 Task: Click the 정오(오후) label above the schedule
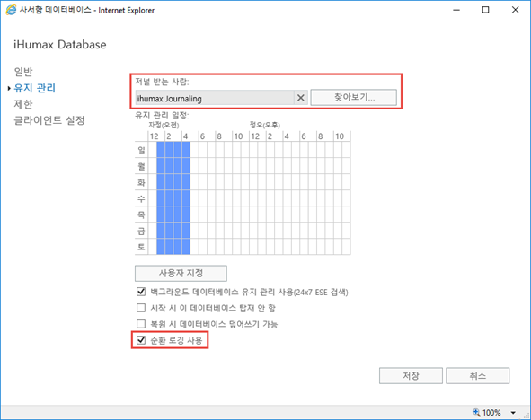pyautogui.click(x=265, y=125)
